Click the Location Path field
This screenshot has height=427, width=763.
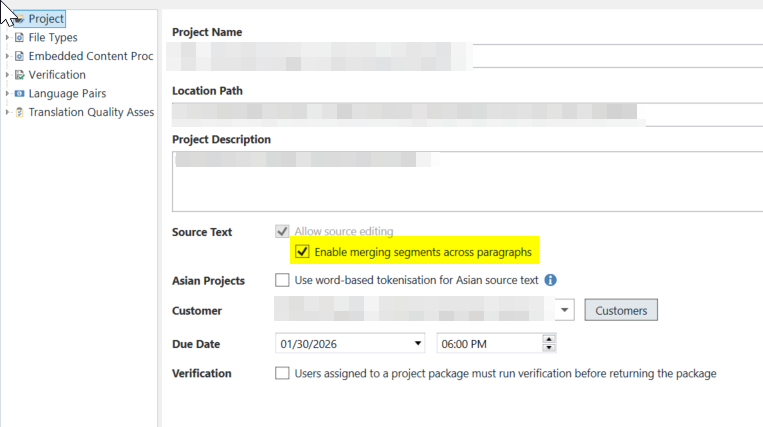click(467, 114)
